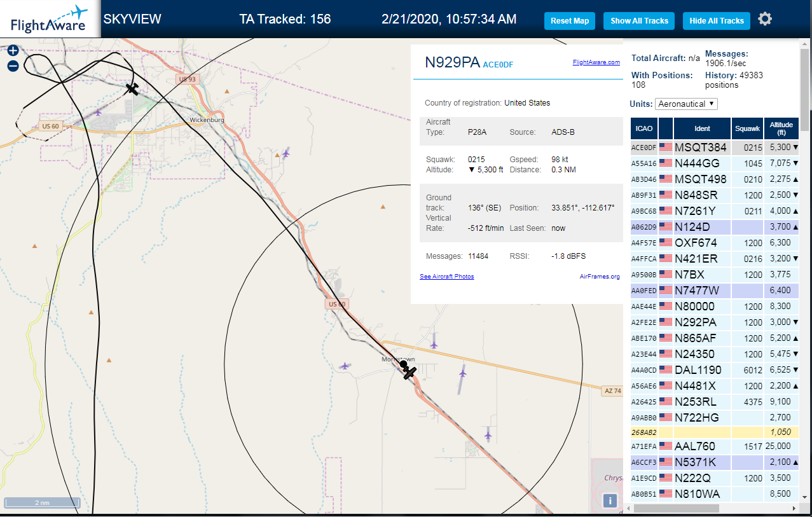
Task: Click US flag in N80000 row
Action: coord(666,306)
